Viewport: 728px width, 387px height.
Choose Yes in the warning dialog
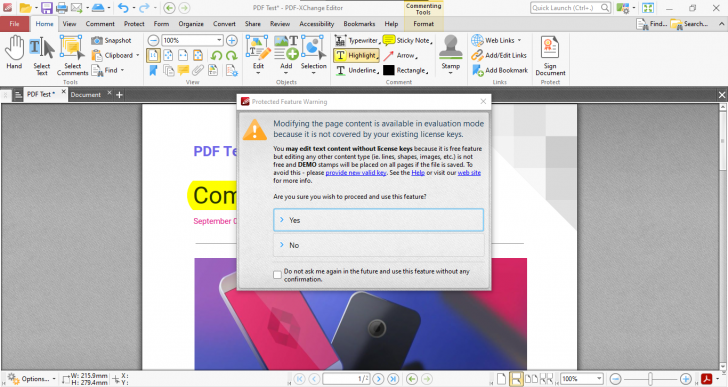coord(378,220)
